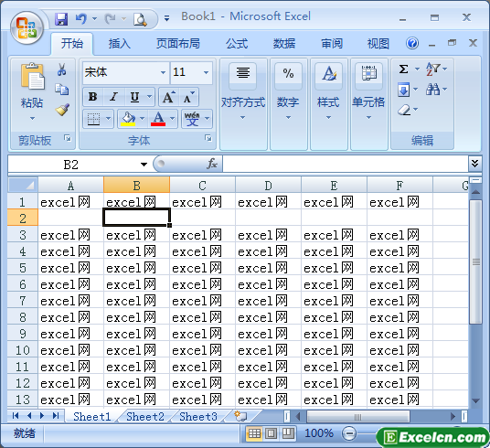Screen dimensions: 490x448
Task: Switch to 页面布局 tab
Action: pos(178,44)
